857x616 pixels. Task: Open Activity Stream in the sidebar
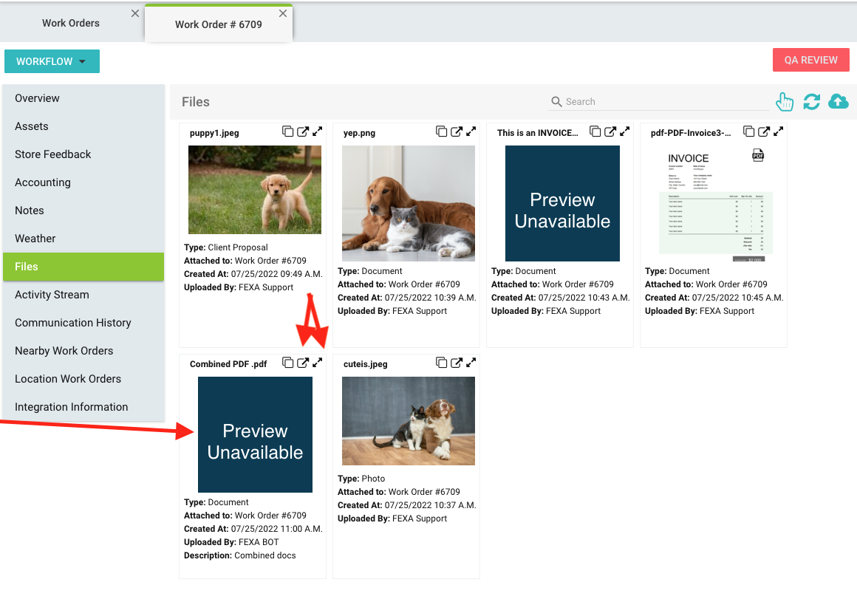click(x=52, y=295)
